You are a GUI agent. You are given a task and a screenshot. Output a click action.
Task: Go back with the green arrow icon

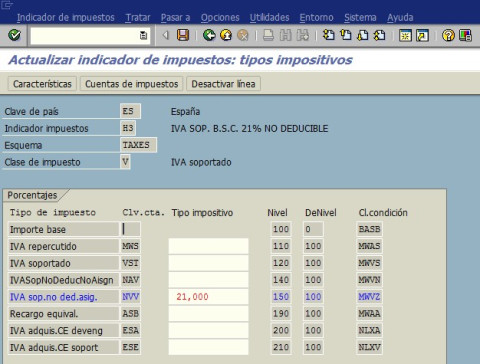209,35
